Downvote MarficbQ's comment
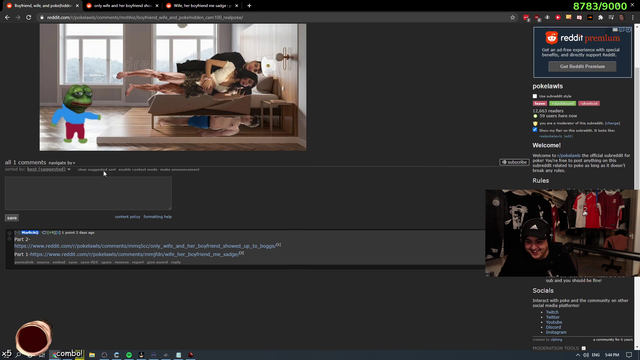 click(9, 239)
